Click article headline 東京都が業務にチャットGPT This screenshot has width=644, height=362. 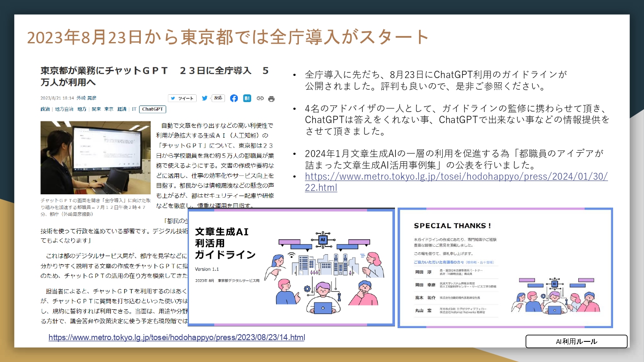point(155,76)
